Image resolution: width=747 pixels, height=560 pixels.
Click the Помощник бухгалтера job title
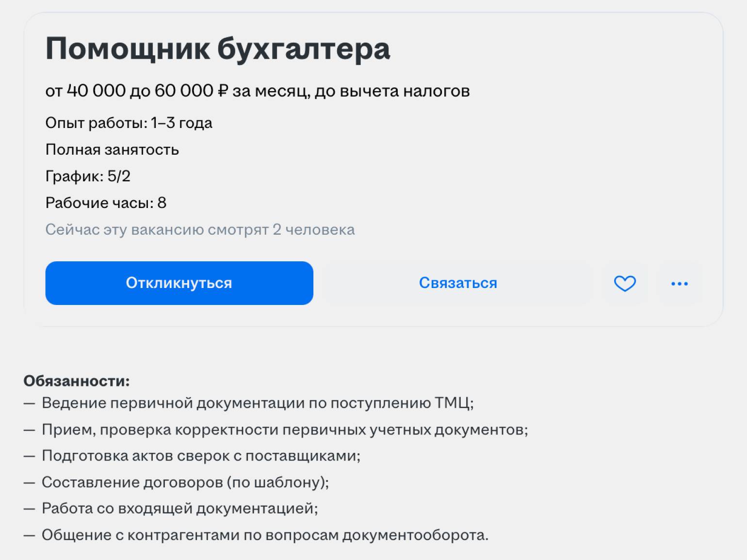click(218, 49)
